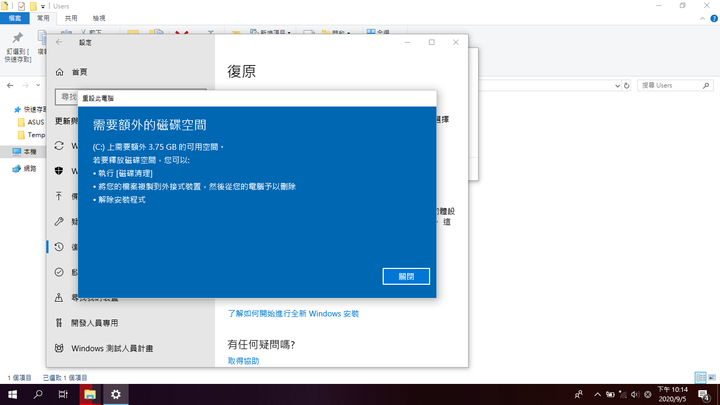Viewport: 720px width, 405px height.
Task: Select the backup upload-arrow icon in sidebar
Action: (59, 196)
